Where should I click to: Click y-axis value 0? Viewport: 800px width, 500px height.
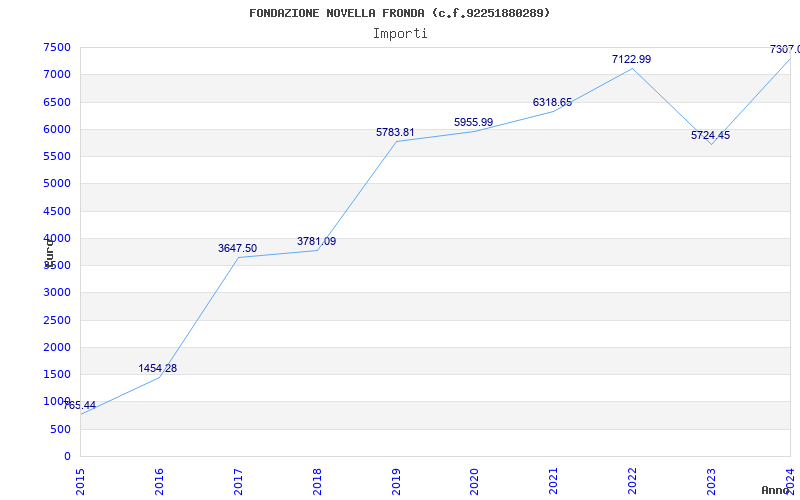click(x=67, y=457)
